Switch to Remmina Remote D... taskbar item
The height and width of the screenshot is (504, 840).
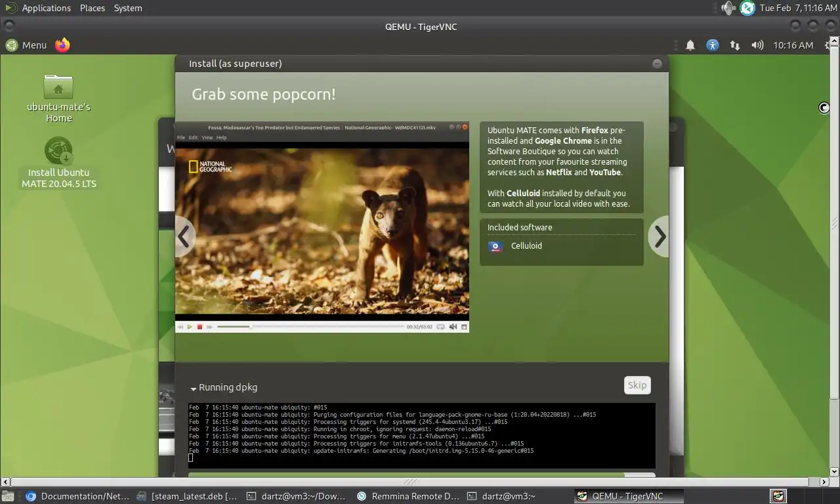tap(408, 496)
